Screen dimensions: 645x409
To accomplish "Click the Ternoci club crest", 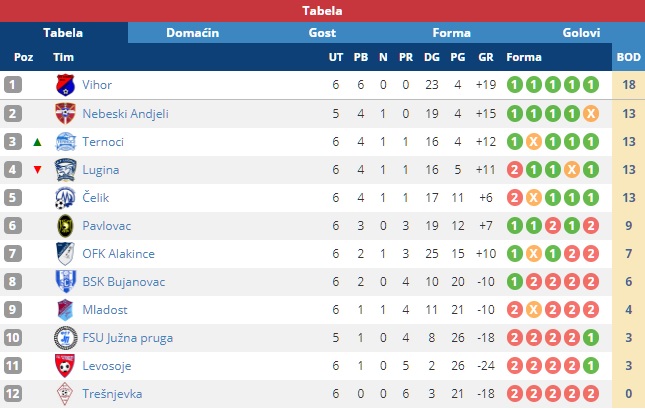I will point(65,142).
